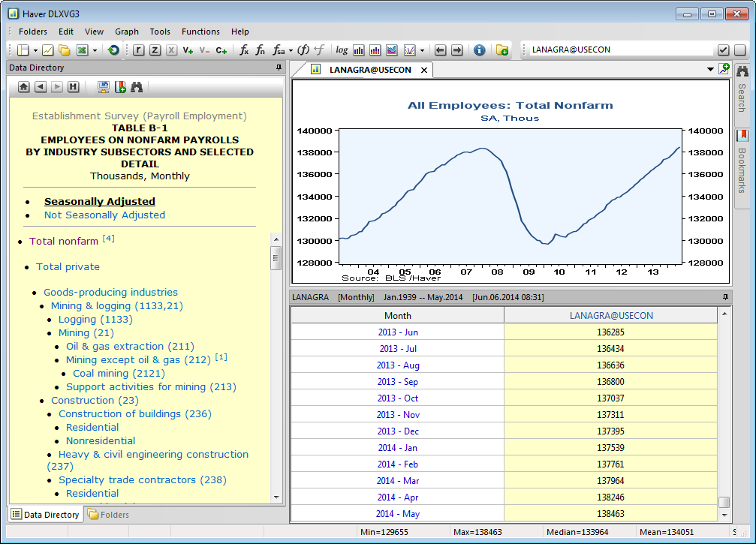The image size is (756, 544).
Task: Switch to the Folders bottom tab
Action: point(108,515)
